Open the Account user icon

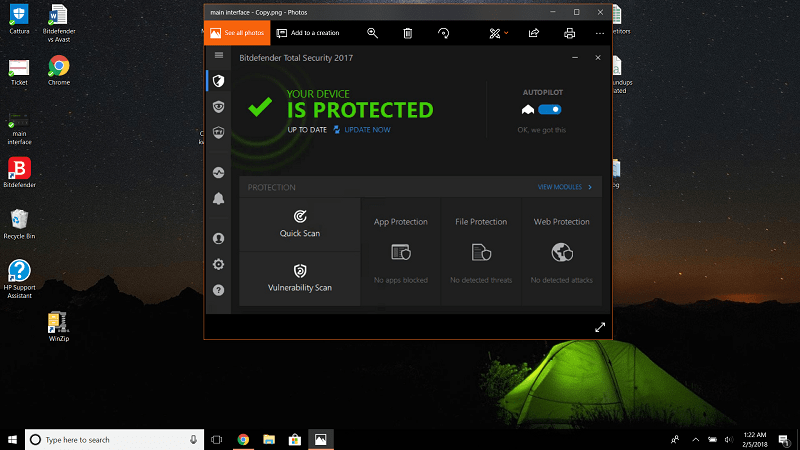(x=218, y=238)
